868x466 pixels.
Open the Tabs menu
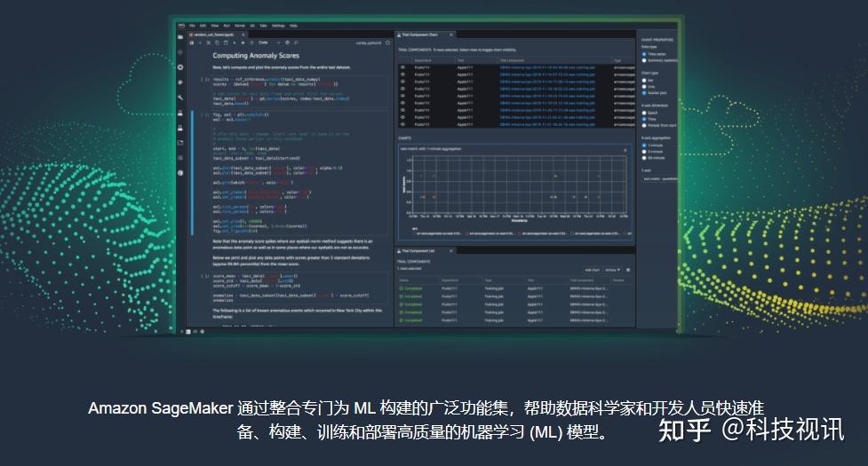click(x=264, y=26)
